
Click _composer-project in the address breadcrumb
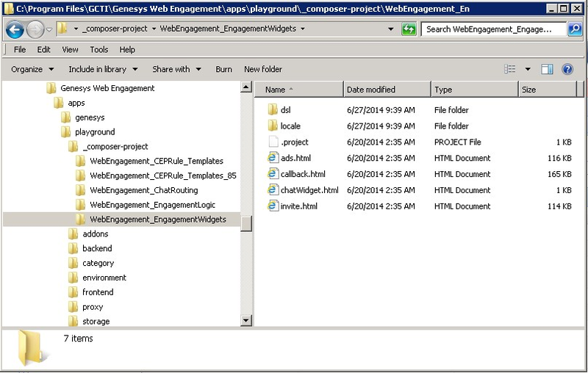(115, 29)
